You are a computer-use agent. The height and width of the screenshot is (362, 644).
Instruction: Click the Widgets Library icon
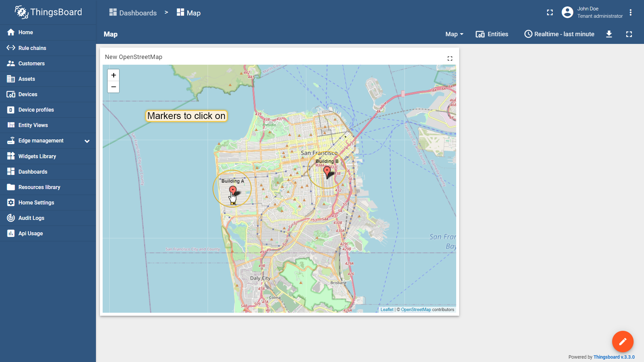[x=11, y=156]
